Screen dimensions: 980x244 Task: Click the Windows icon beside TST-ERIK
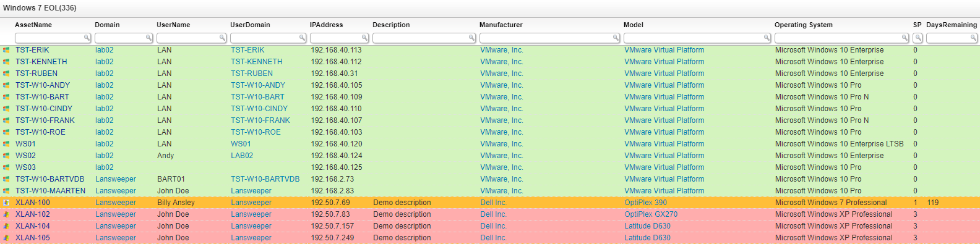[x=6, y=50]
